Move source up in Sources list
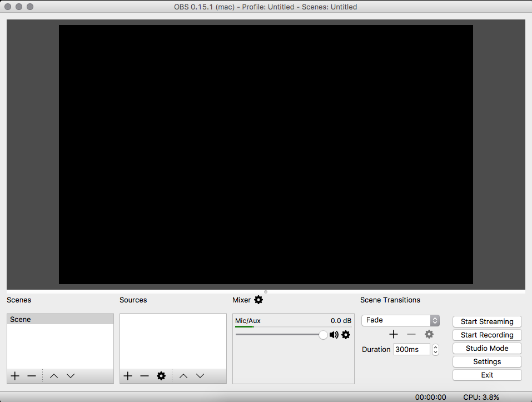This screenshot has width=532, height=402. pos(183,376)
